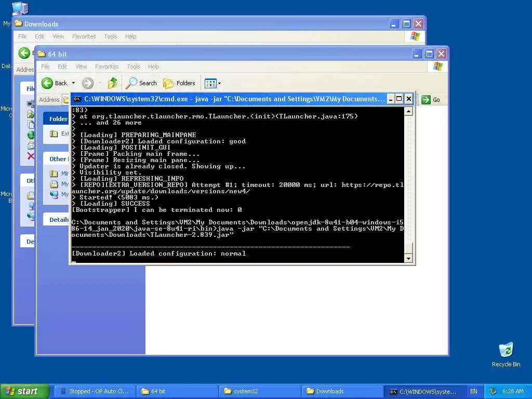The width and height of the screenshot is (532, 399).
Task: Click Downloads window folder title icon
Action: pos(18,24)
